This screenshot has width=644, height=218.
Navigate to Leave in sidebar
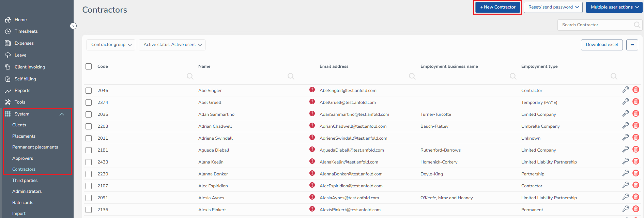[x=20, y=55]
